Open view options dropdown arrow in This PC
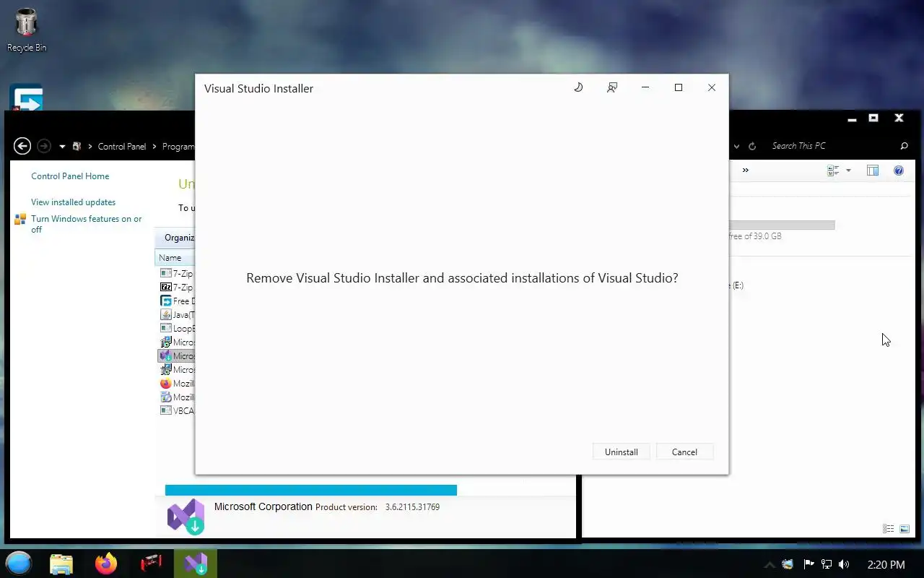The image size is (924, 578). coord(848,171)
